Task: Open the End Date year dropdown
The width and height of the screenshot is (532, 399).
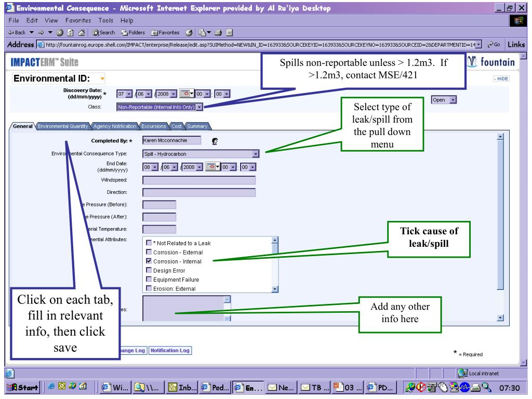Action: (x=199, y=167)
